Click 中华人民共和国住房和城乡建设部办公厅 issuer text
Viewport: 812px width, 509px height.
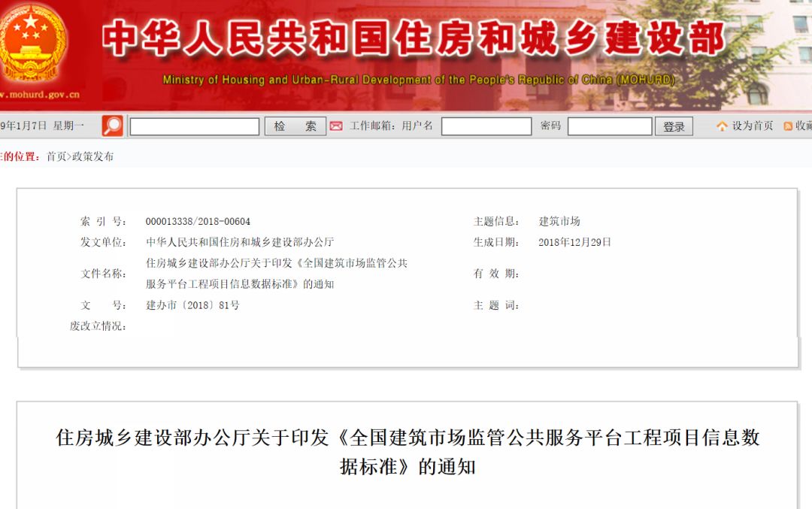240,242
